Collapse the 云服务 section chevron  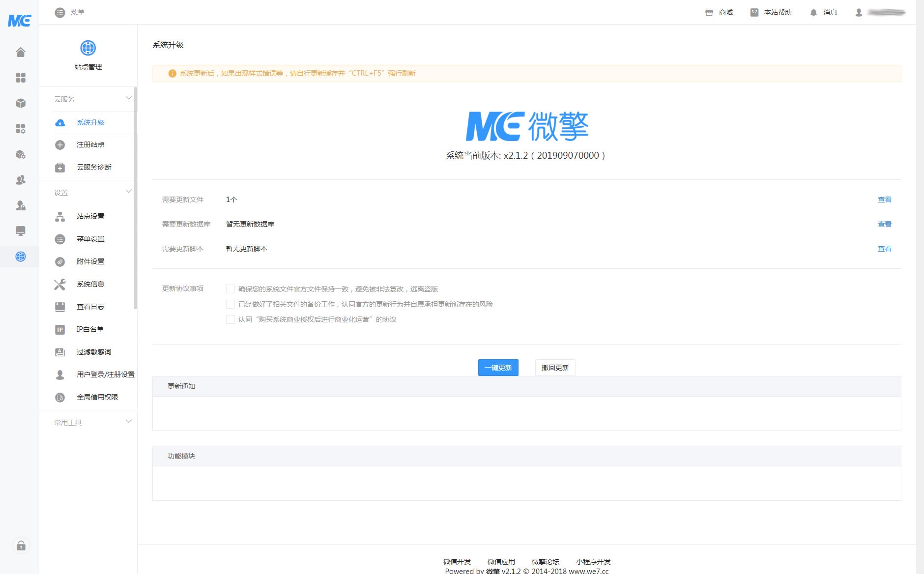coord(129,98)
